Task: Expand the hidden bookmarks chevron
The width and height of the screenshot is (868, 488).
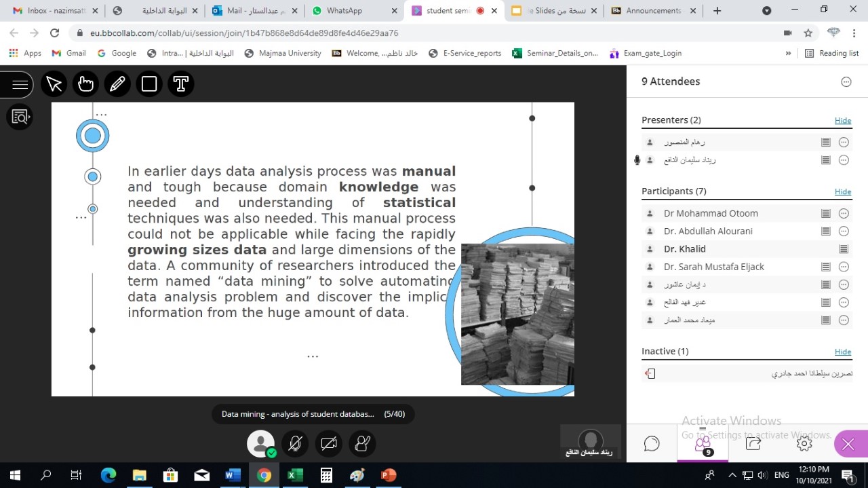Action: click(x=788, y=53)
